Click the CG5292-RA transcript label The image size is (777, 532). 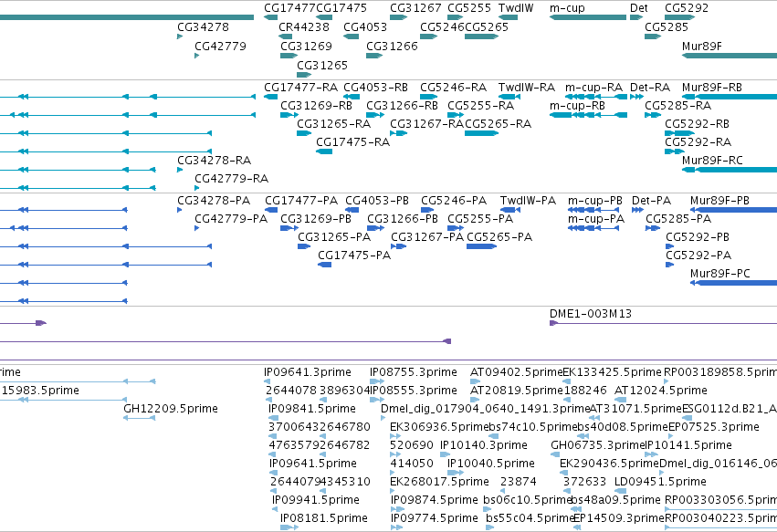[698, 142]
